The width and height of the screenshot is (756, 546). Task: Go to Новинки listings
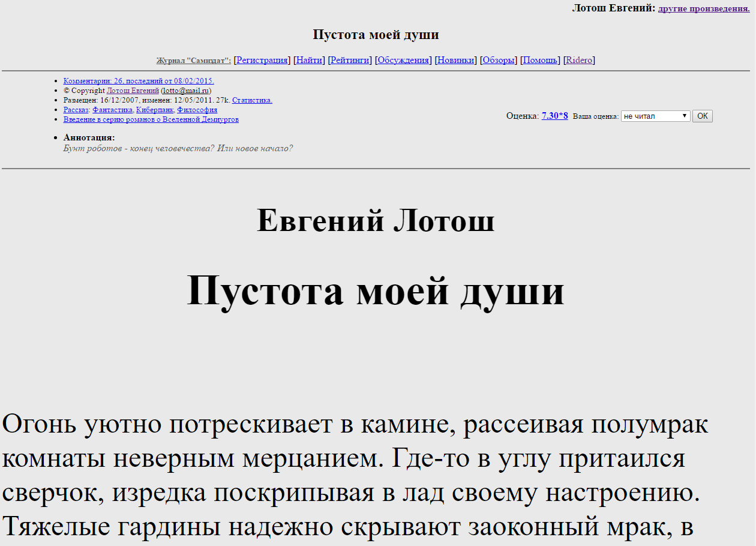456,59
